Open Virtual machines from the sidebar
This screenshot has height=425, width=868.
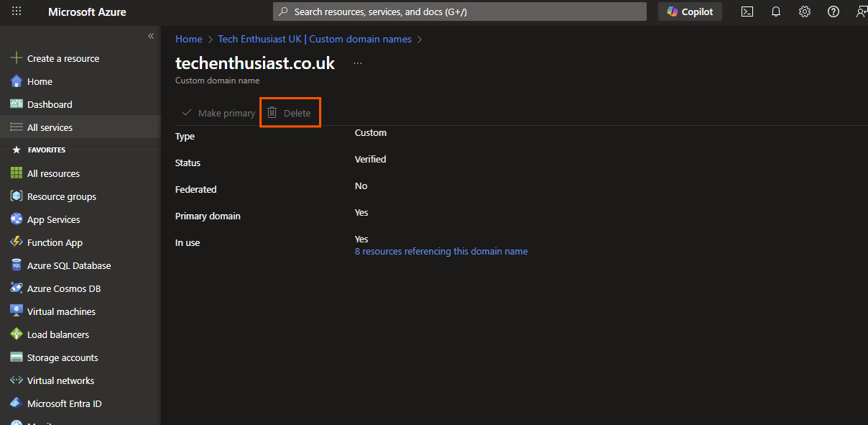point(61,311)
